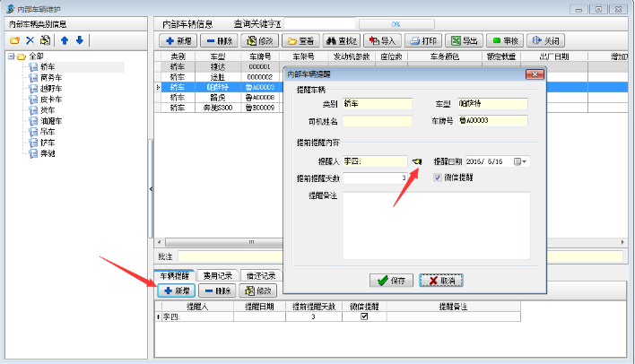
Task: Click the 审核 audit toolbar button
Action: point(504,40)
